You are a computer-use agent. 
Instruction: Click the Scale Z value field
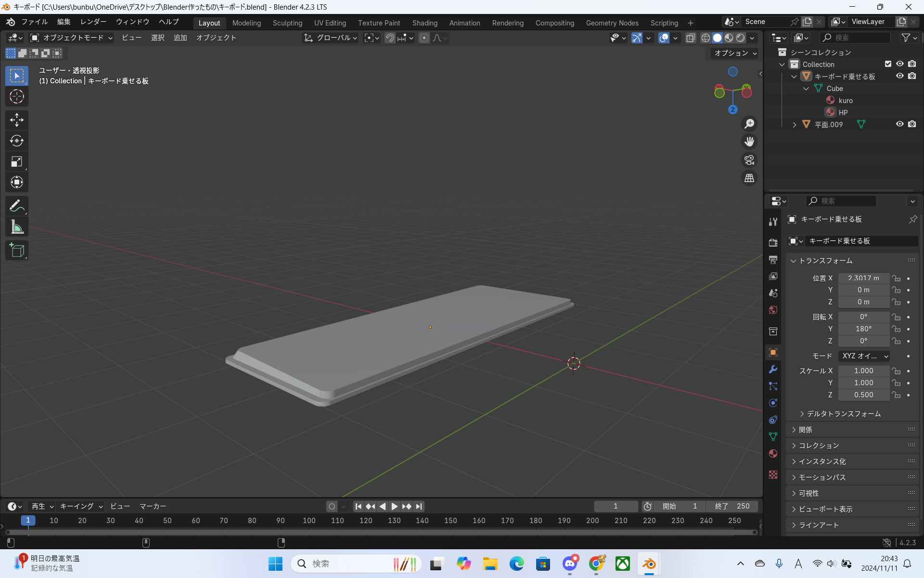pos(863,395)
